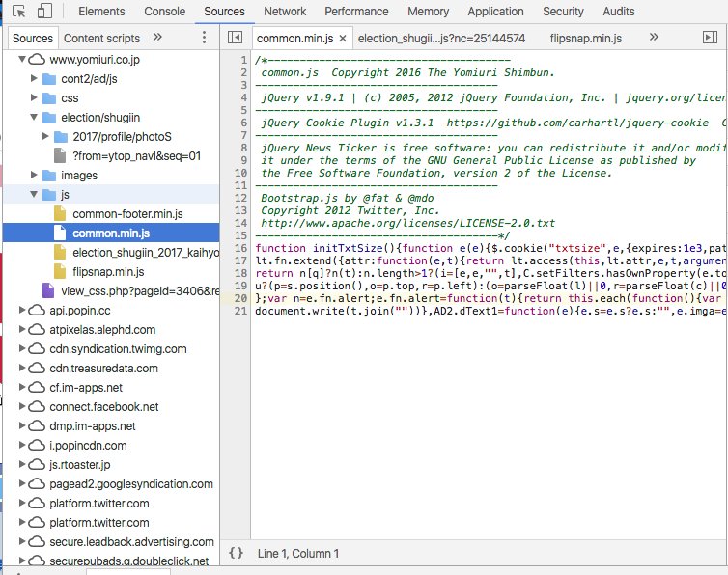The width and height of the screenshot is (728, 575).
Task: Collapse the www.yomiuri.co.jp domain arrow
Action: click(x=22, y=59)
